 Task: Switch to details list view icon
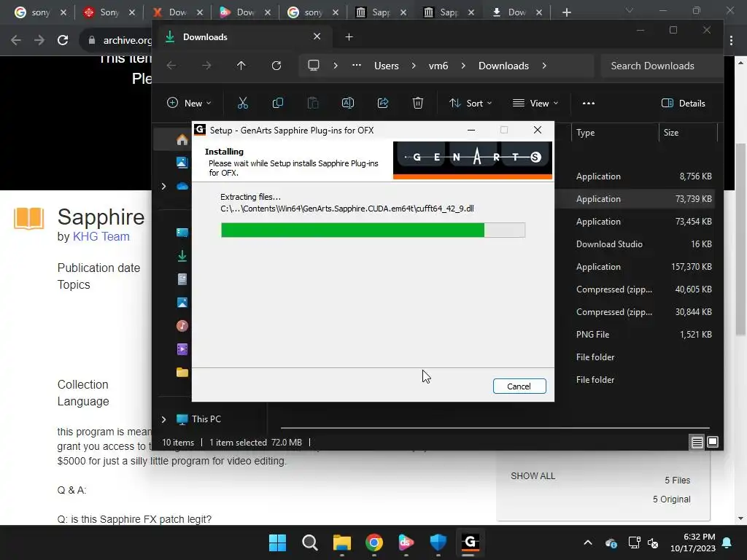697,443
